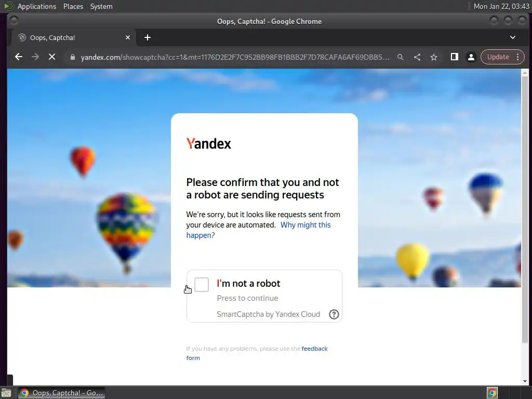Open the Applications menu
Viewport: 532px width, 399px height.
37,6
